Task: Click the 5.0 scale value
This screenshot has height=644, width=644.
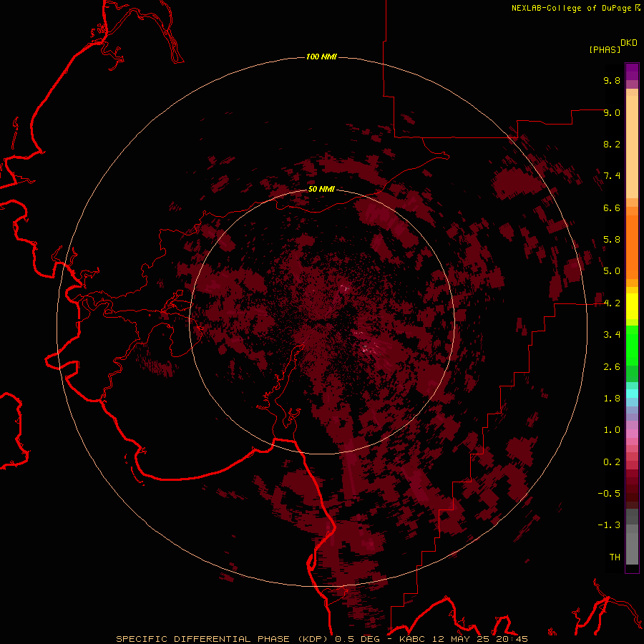Action: 612,271
